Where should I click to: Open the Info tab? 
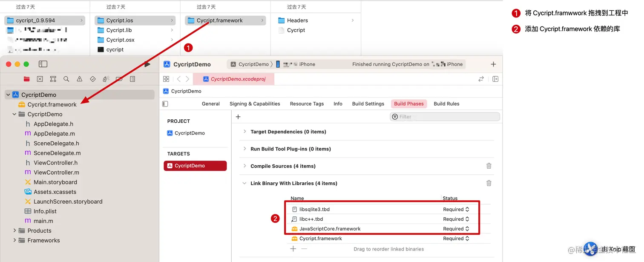pos(338,104)
